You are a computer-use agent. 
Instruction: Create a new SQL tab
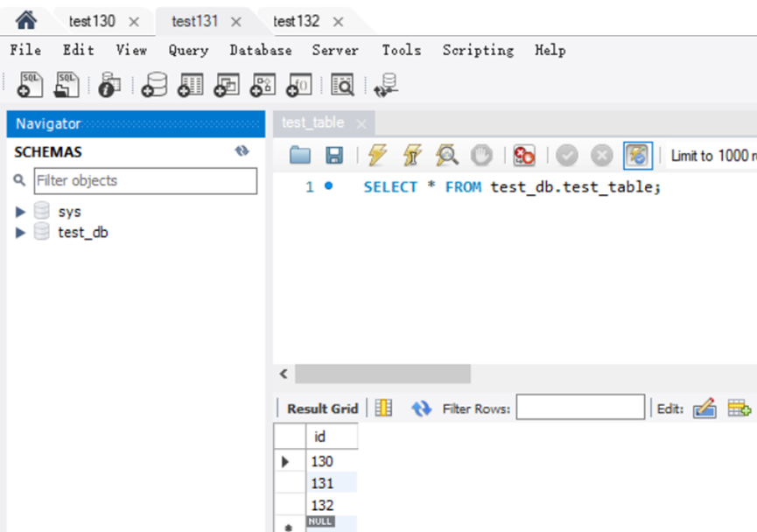[x=29, y=84]
